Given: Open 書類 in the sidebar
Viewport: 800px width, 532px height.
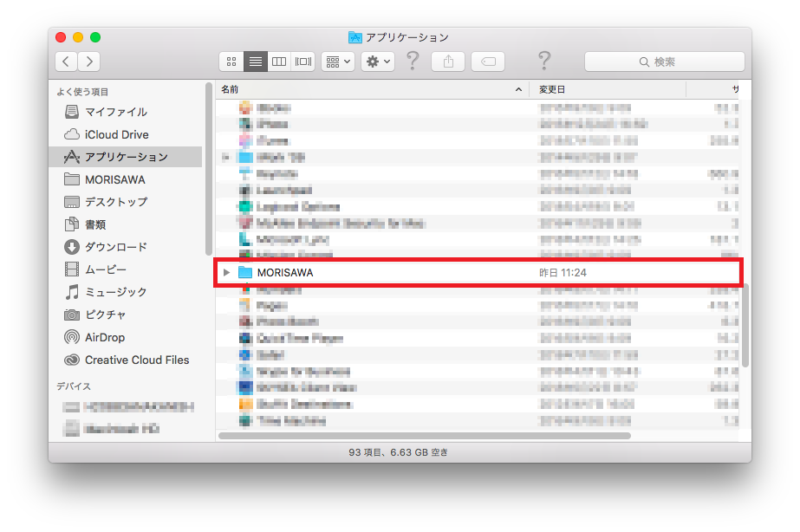Looking at the screenshot, I should [126, 224].
